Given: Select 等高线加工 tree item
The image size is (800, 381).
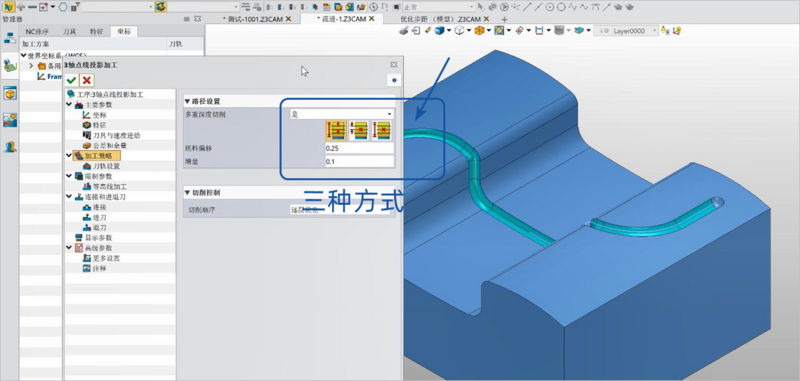Looking at the screenshot, I should pyautogui.click(x=109, y=187).
